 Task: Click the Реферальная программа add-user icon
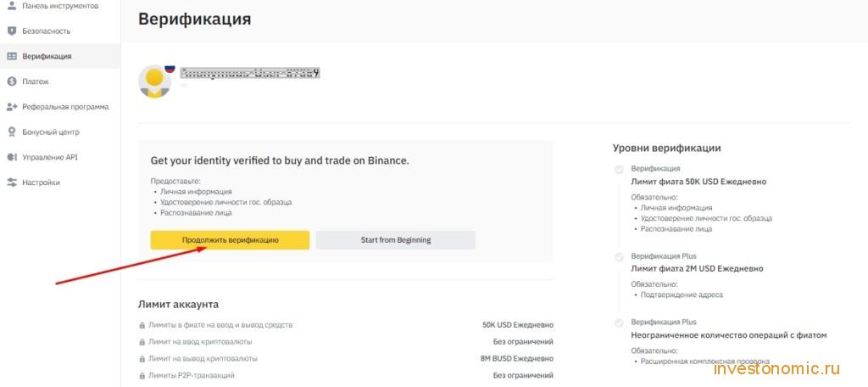click(12, 107)
